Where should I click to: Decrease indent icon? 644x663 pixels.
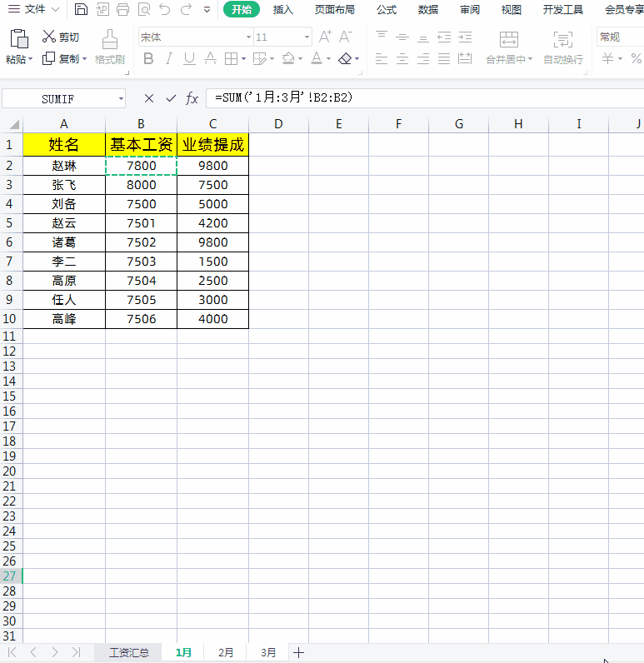[444, 37]
